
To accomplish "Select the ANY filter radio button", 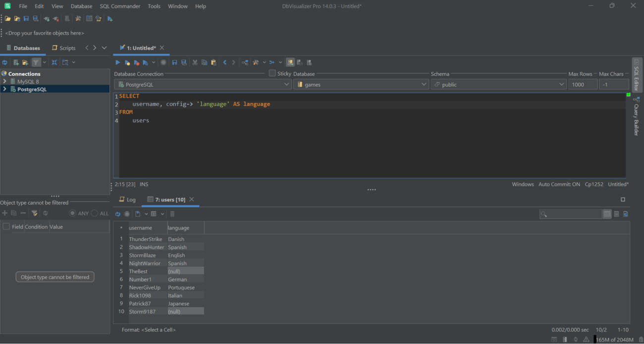I will pos(73,213).
